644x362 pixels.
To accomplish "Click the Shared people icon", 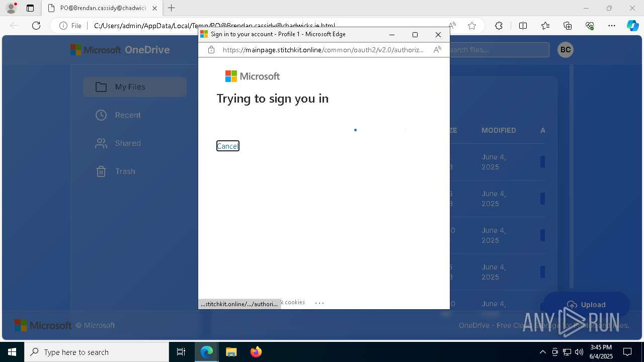I will click(101, 143).
